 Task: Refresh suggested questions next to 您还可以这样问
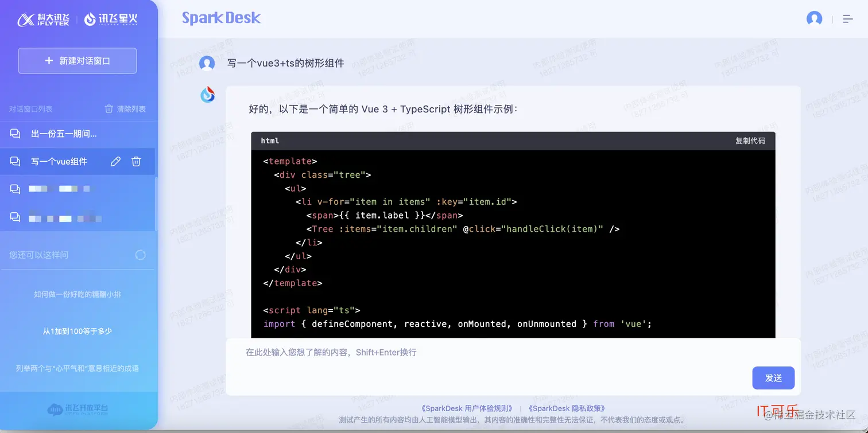(140, 255)
